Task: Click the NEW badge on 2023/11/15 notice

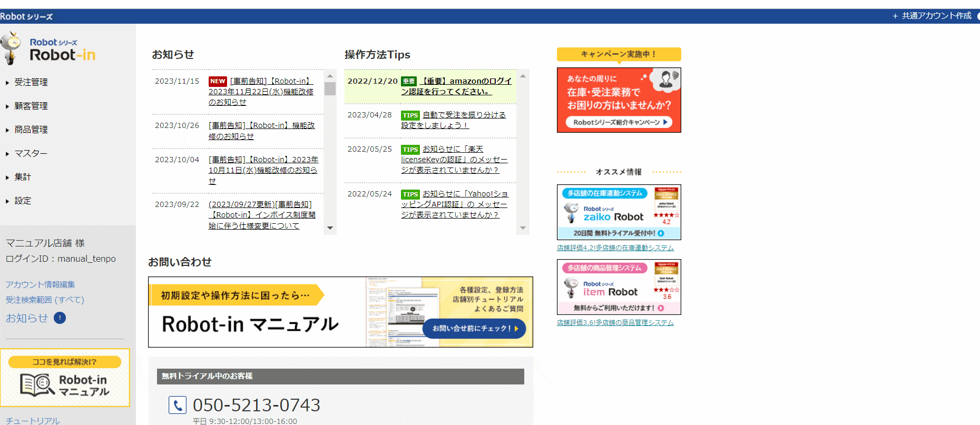Action: 218,81
